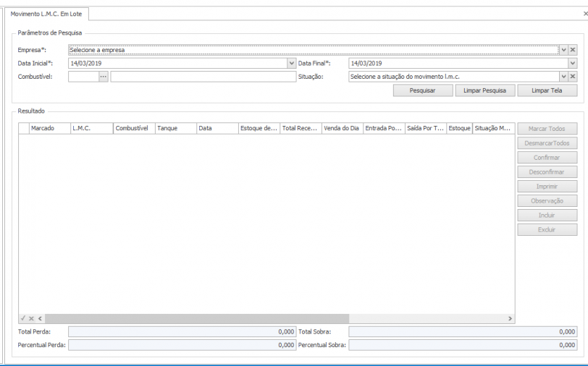Click the Estoque column header
The height and width of the screenshot is (366, 588).
pos(459,128)
